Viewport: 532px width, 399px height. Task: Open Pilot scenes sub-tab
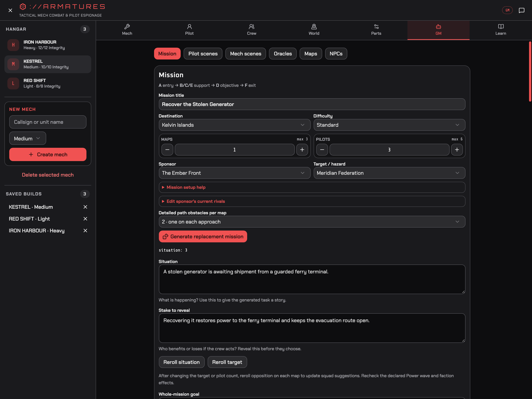[203, 54]
